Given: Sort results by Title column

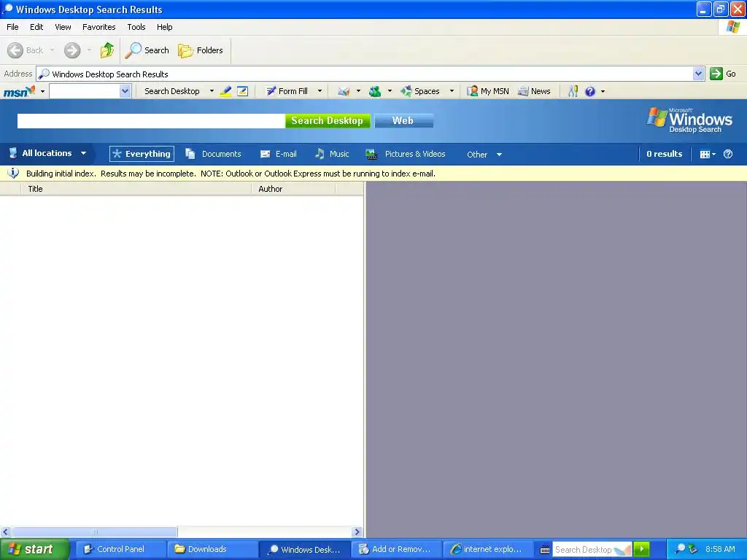Looking at the screenshot, I should point(136,189).
